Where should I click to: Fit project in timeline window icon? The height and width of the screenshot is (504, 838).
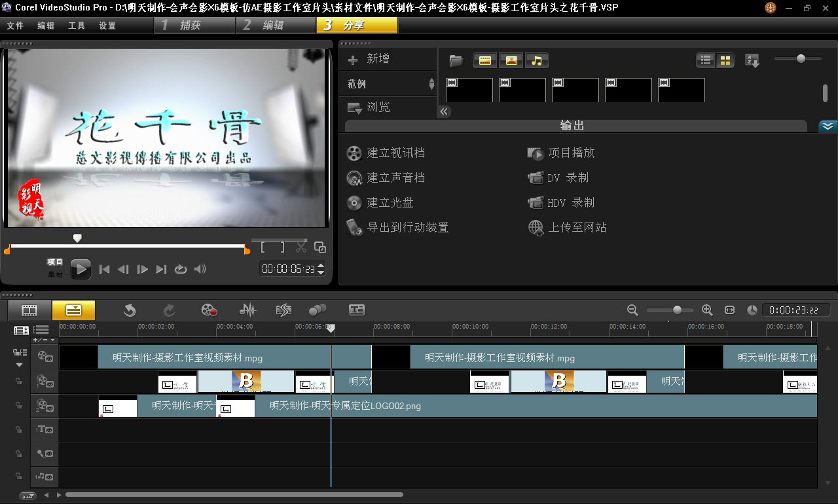(x=729, y=310)
